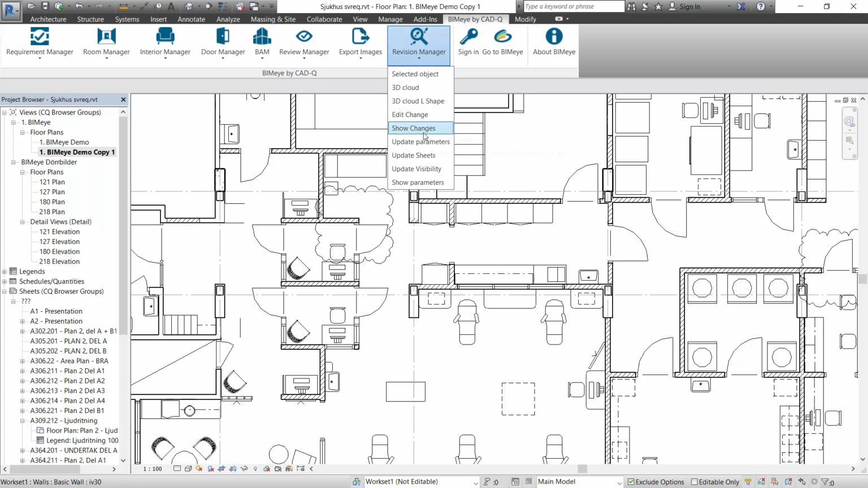This screenshot has width=868, height=488.
Task: Launch the Door Manager
Action: tap(223, 43)
